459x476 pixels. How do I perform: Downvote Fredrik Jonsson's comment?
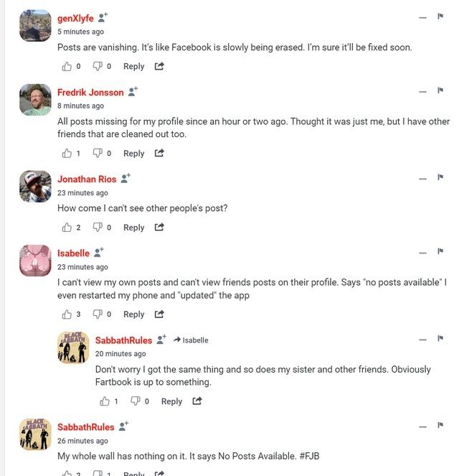98,153
